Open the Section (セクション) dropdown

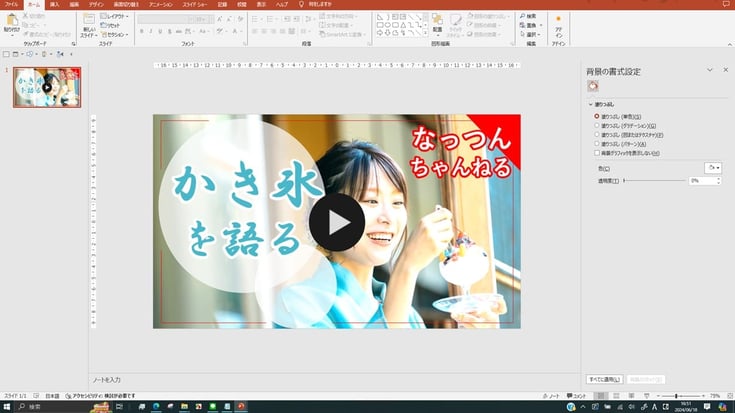click(114, 35)
